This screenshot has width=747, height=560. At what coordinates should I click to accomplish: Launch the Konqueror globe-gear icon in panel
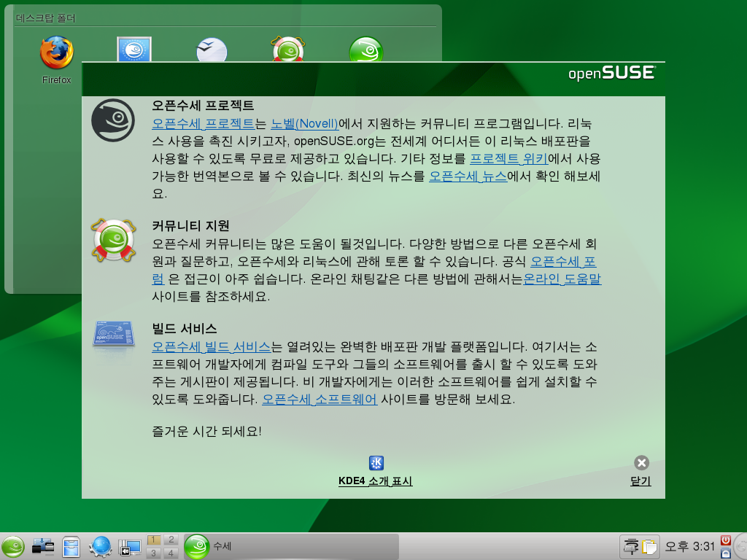(100, 547)
